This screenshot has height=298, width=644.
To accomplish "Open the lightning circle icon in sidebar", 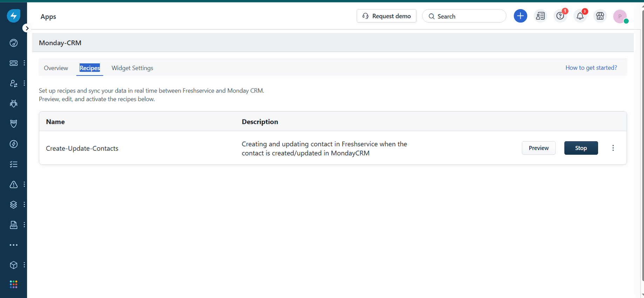I will (x=14, y=144).
